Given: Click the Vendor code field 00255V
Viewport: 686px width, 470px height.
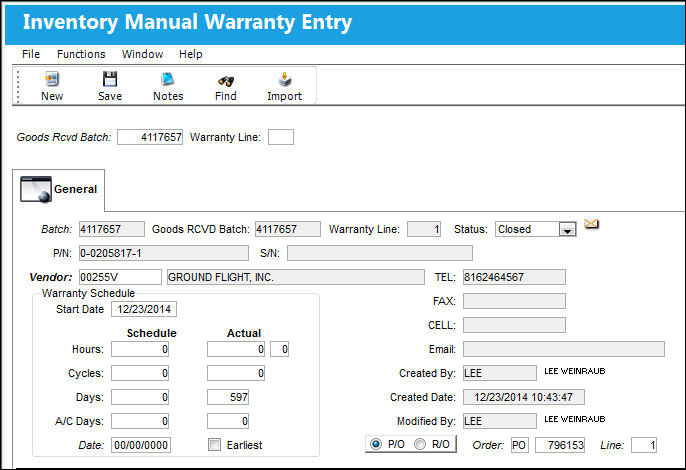Looking at the screenshot, I should [120, 277].
